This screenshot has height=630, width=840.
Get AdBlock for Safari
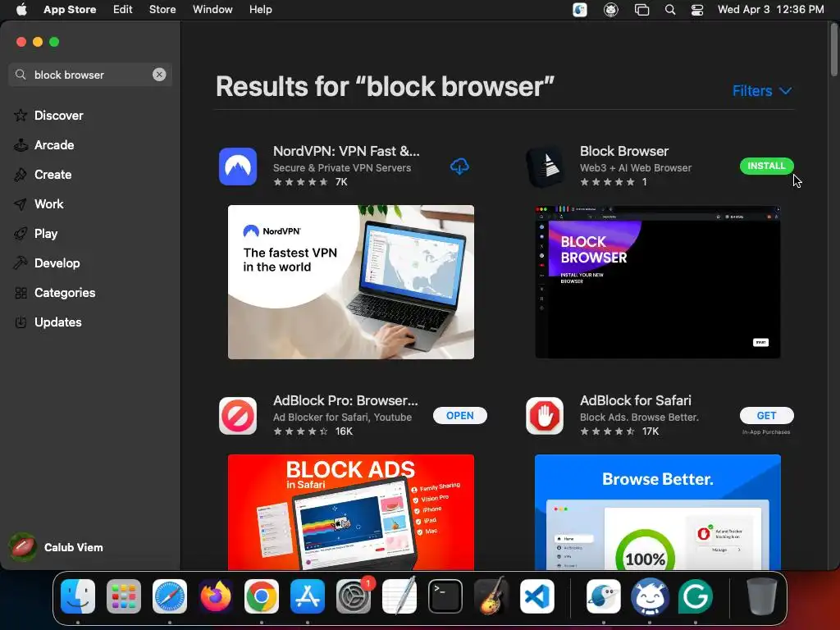tap(767, 416)
